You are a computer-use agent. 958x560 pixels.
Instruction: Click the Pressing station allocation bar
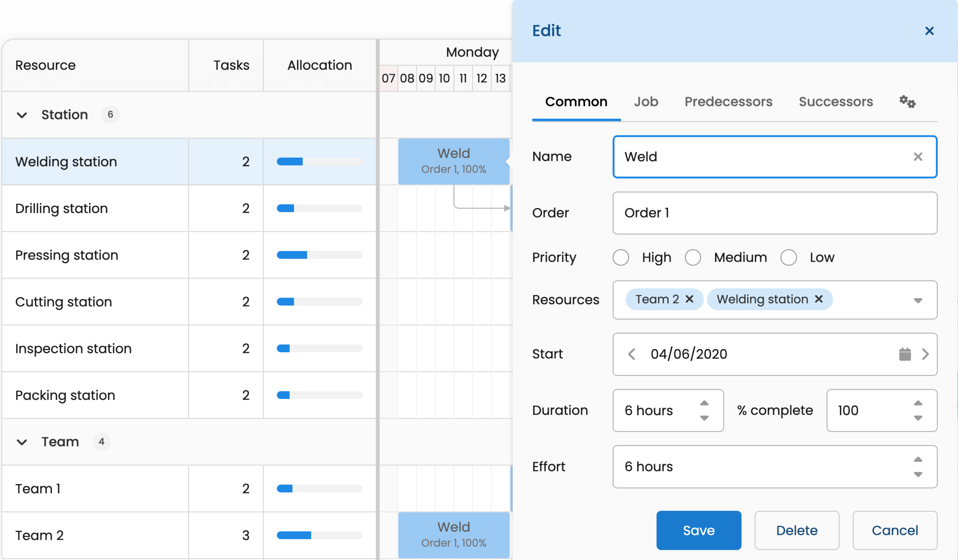[319, 255]
